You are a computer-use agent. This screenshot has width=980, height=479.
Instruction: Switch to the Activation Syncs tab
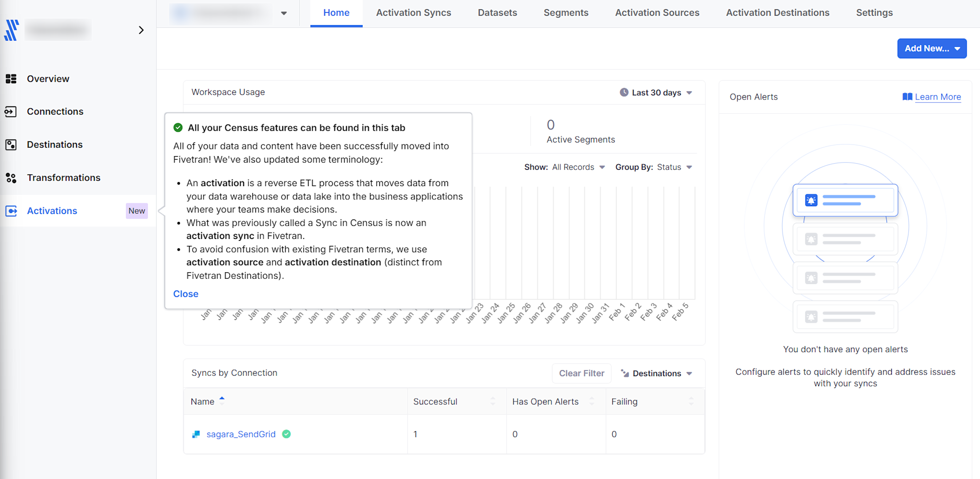413,13
